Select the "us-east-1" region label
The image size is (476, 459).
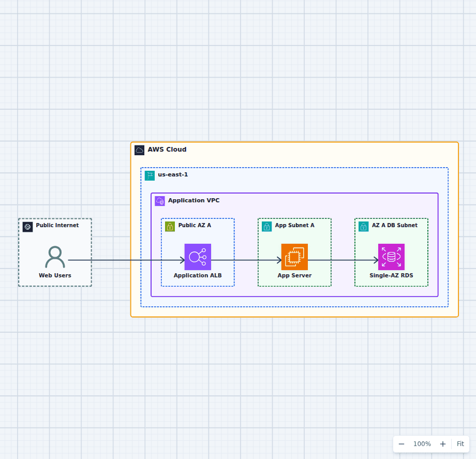(x=173, y=174)
